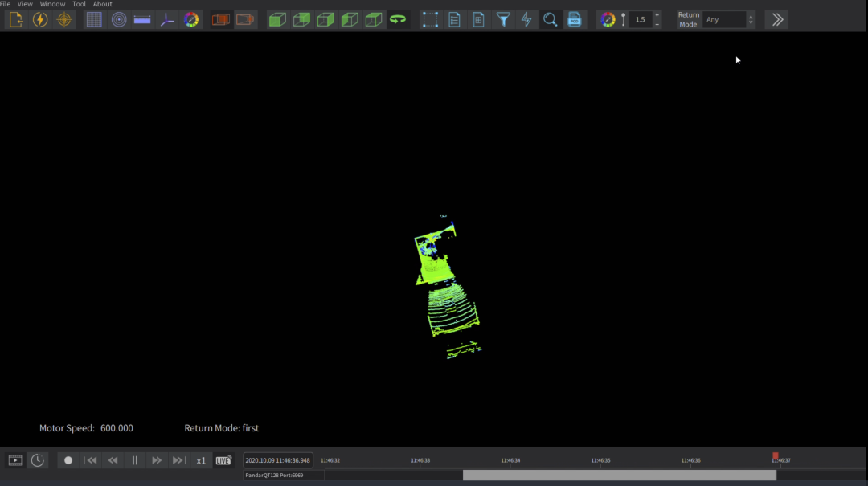Select the first green cube view

[x=277, y=20]
